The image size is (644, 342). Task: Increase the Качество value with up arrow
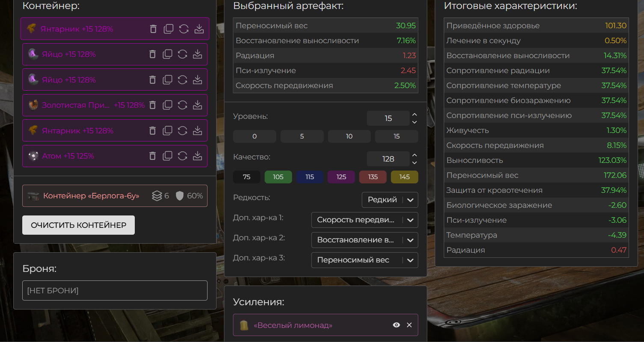tap(414, 155)
